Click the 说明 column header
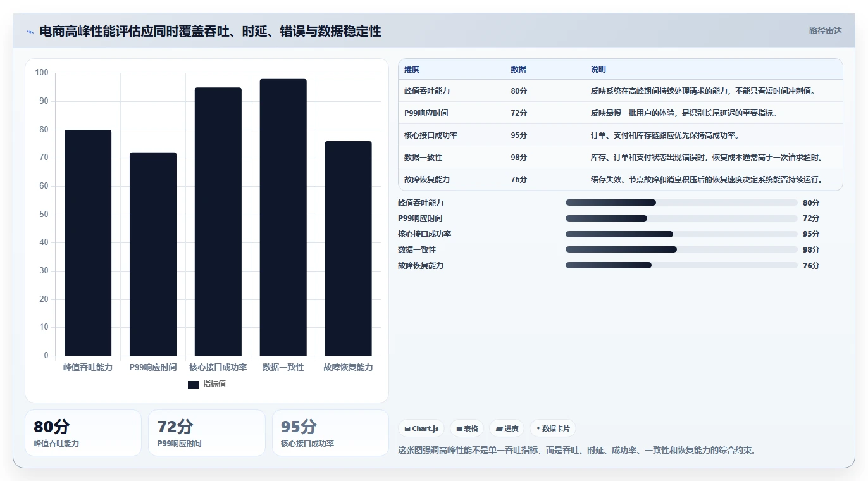The height and width of the screenshot is (481, 868). [x=598, y=70]
